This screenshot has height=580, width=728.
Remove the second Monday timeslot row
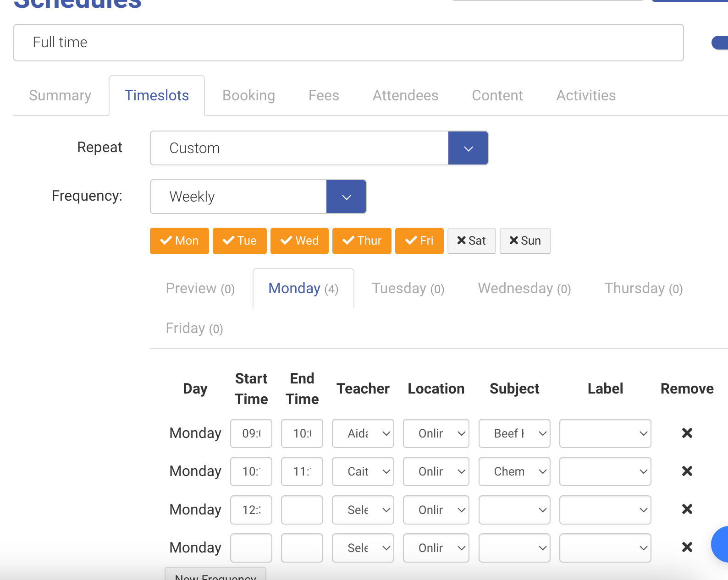(687, 471)
